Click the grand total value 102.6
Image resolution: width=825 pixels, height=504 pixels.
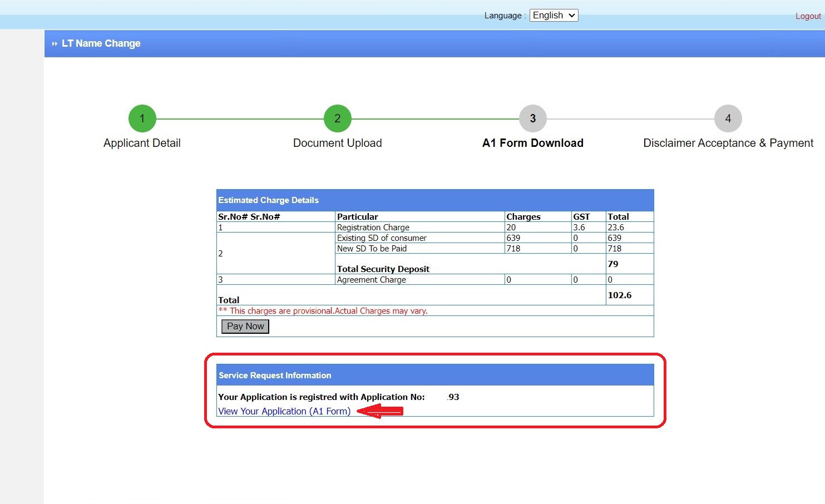(620, 295)
